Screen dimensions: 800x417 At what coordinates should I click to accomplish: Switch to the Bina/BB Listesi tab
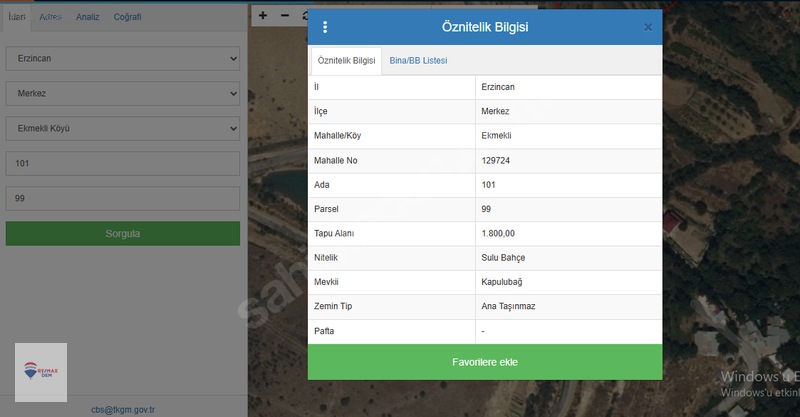418,60
